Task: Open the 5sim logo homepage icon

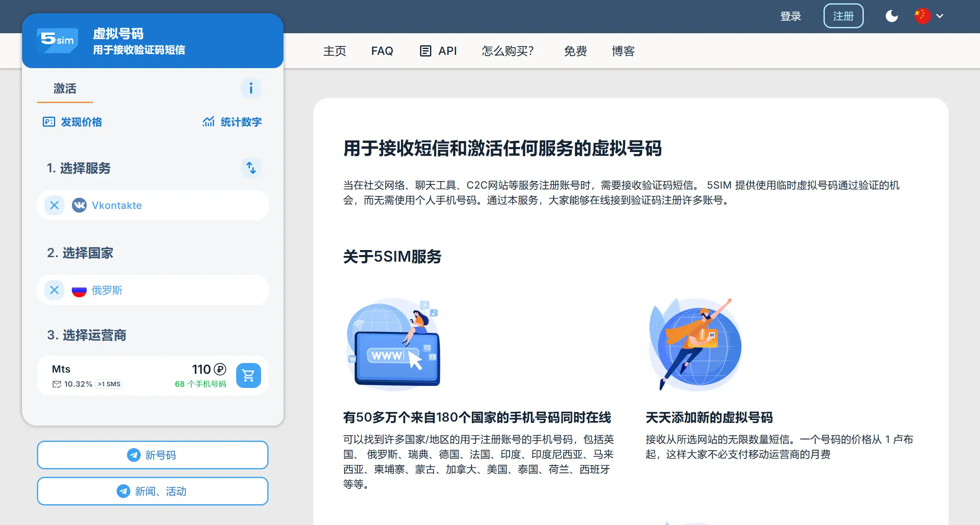Action: tap(56, 40)
